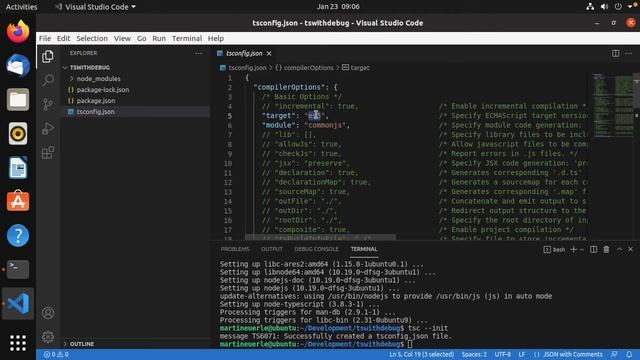Show Applications grid in the dock

coord(18,343)
